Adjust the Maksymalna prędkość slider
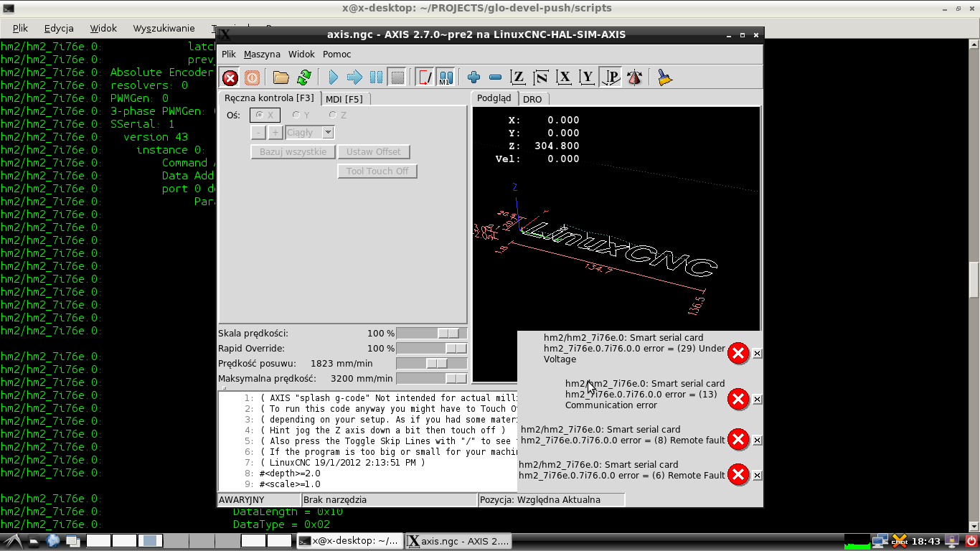 (432, 378)
